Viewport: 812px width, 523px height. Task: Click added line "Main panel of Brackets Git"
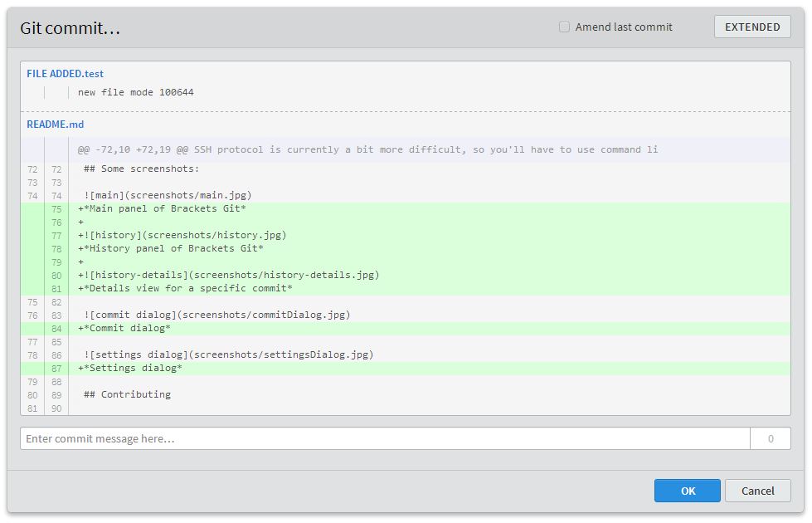click(165, 208)
